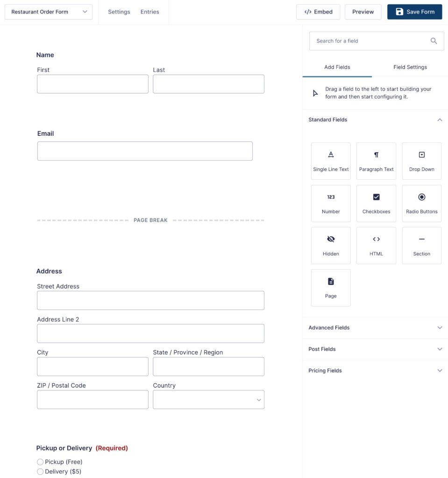Screen dimensions: 448x478
Task: Select the HTML field icon
Action: [376, 245]
